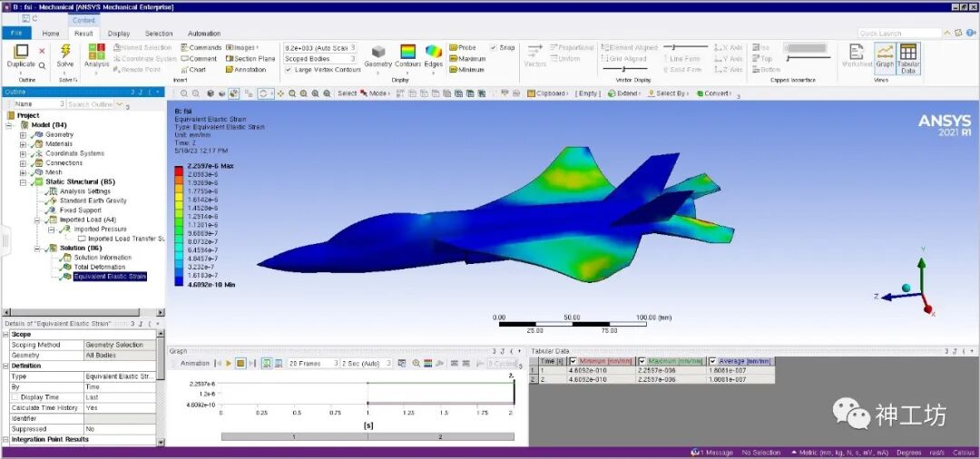980x459 pixels.
Task: Switch to the Home ribbon tab
Action: point(51,34)
